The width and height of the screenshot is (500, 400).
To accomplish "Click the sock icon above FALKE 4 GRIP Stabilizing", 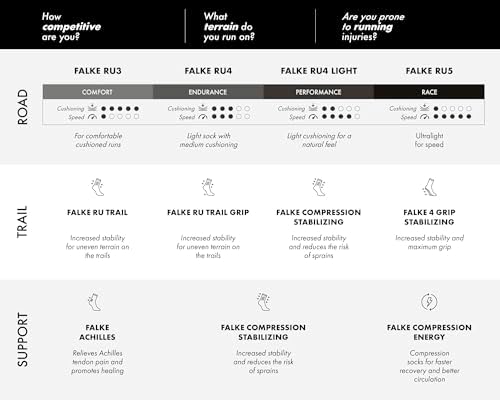I will tap(429, 187).
